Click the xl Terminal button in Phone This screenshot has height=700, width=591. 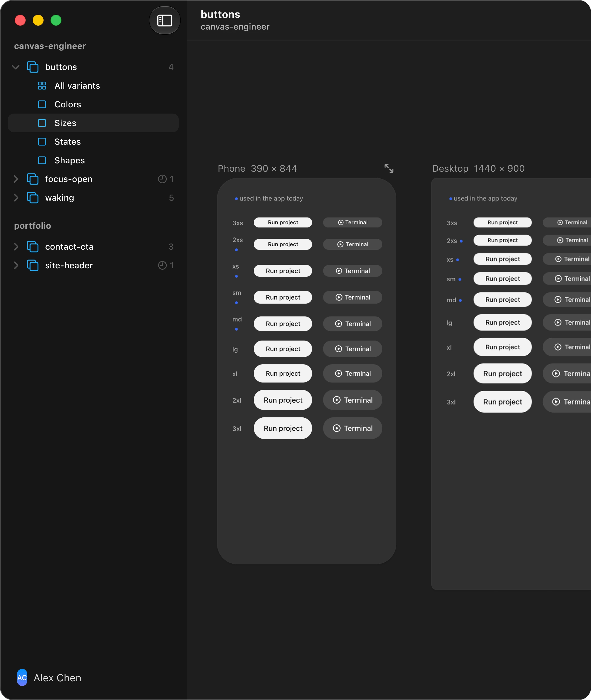353,373
